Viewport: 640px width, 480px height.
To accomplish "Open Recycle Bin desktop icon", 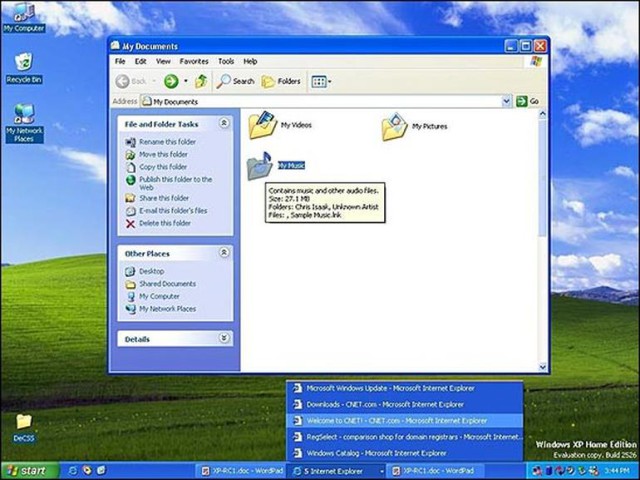I will [23, 64].
